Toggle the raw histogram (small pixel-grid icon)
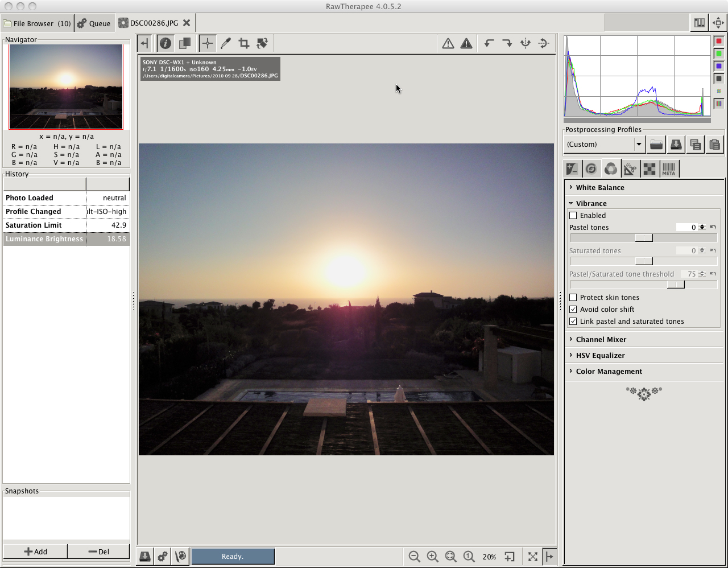Screen dimensions: 728x568 tap(719, 91)
